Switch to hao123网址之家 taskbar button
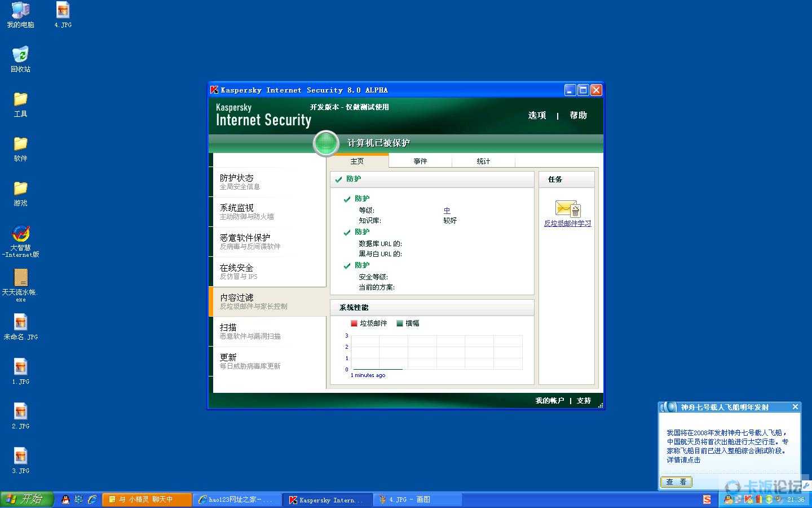812x508 pixels. [237, 500]
